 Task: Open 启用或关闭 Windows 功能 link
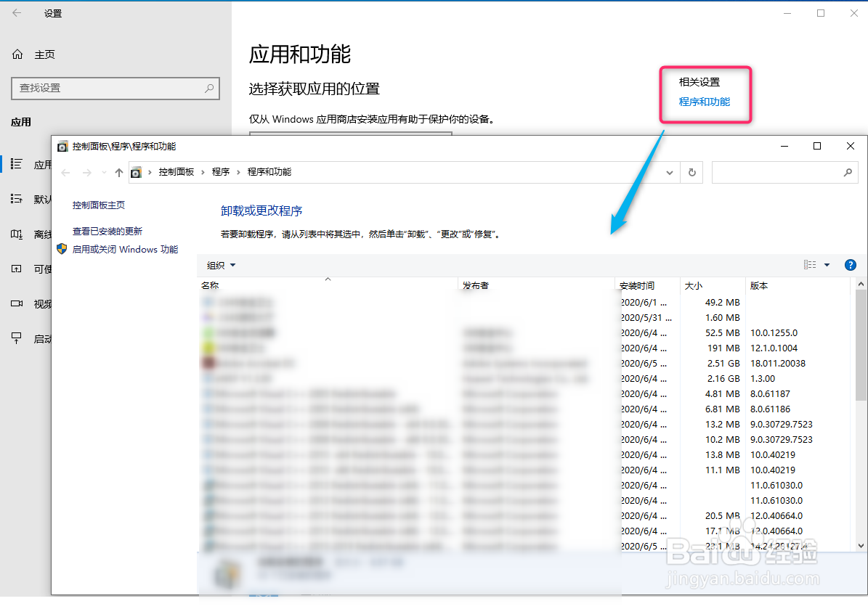[125, 250]
